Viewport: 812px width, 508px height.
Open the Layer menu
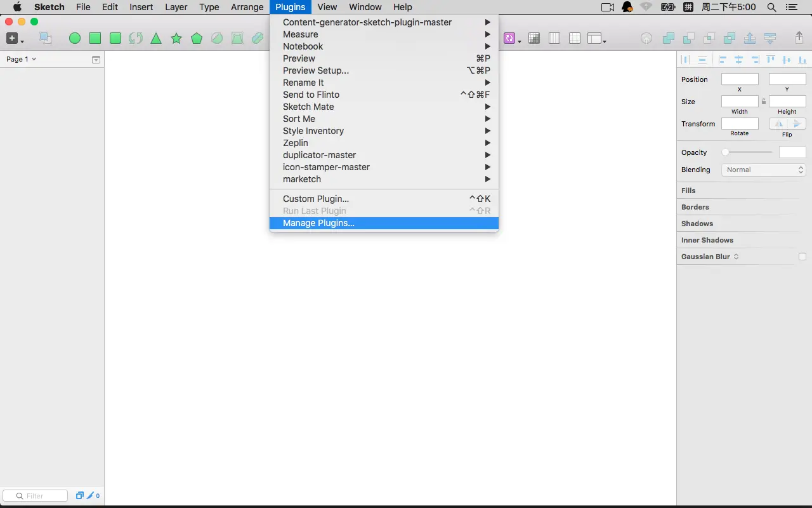(x=176, y=7)
